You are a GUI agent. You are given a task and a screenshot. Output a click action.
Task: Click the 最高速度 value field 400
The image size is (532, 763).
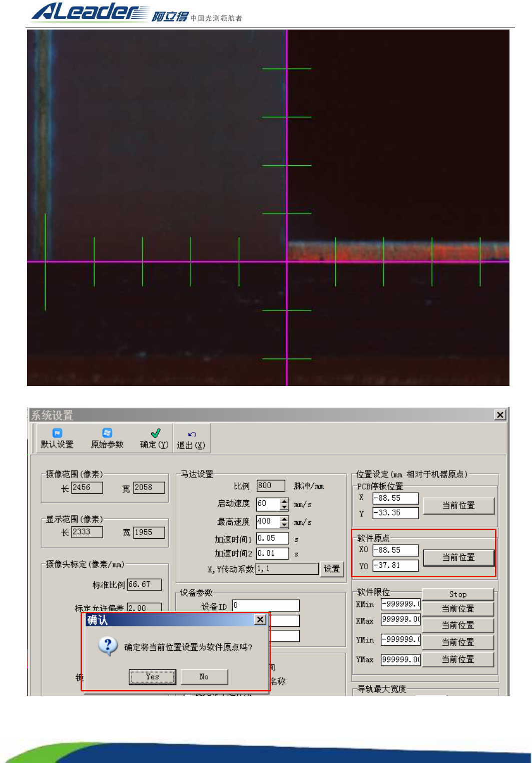tap(268, 522)
